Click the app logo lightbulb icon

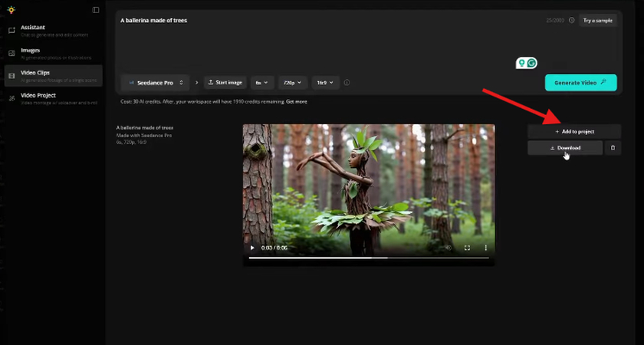pos(11,10)
